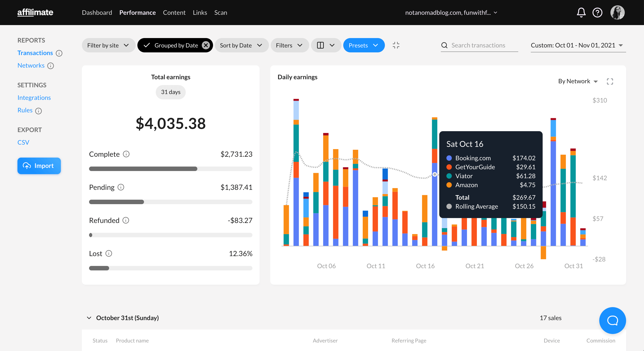Click the total $4,035.38 figure
The height and width of the screenshot is (351, 644).
pos(171,123)
